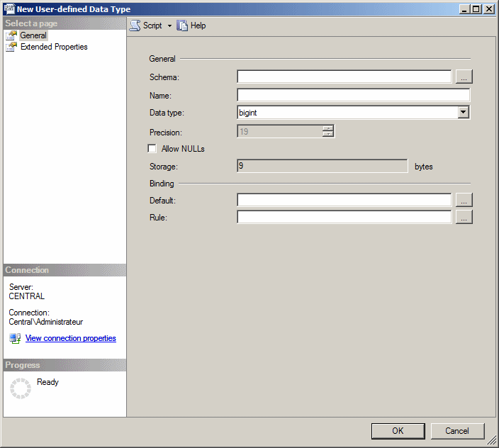499x448 pixels.
Task: Decrease Precision with down spinner arrow
Action: tap(327, 134)
